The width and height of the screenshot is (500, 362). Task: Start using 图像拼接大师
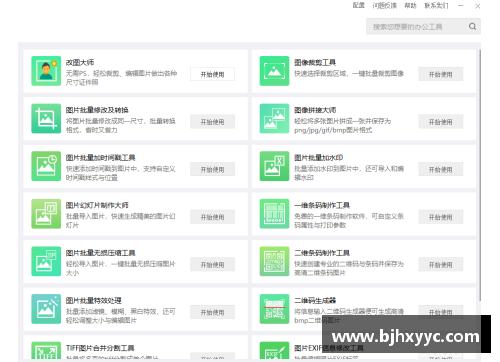[x=441, y=122]
